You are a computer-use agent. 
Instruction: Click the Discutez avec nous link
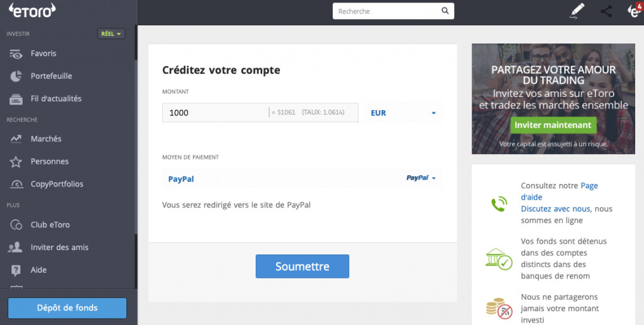pyautogui.click(x=556, y=209)
